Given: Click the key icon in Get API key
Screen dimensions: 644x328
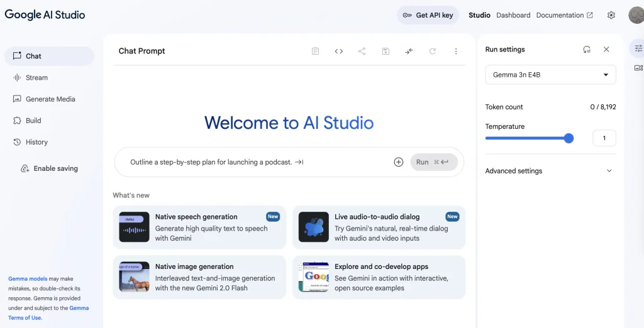Looking at the screenshot, I should [x=407, y=15].
